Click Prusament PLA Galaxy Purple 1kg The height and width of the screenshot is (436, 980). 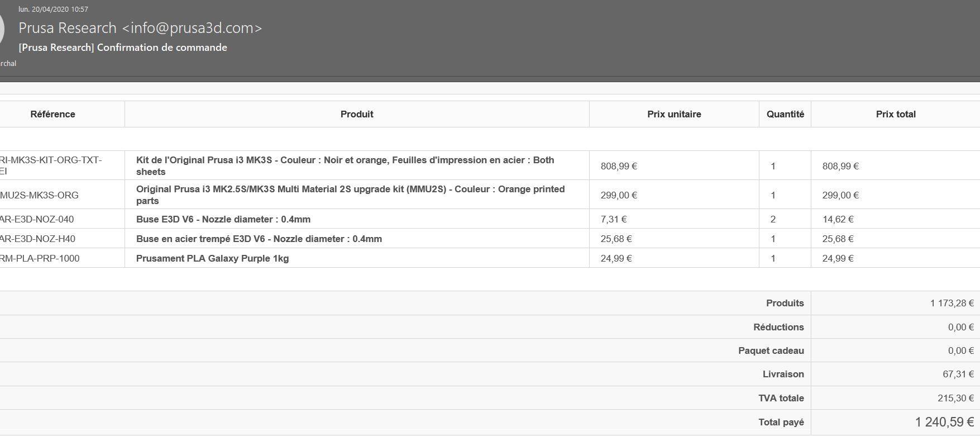[212, 258]
